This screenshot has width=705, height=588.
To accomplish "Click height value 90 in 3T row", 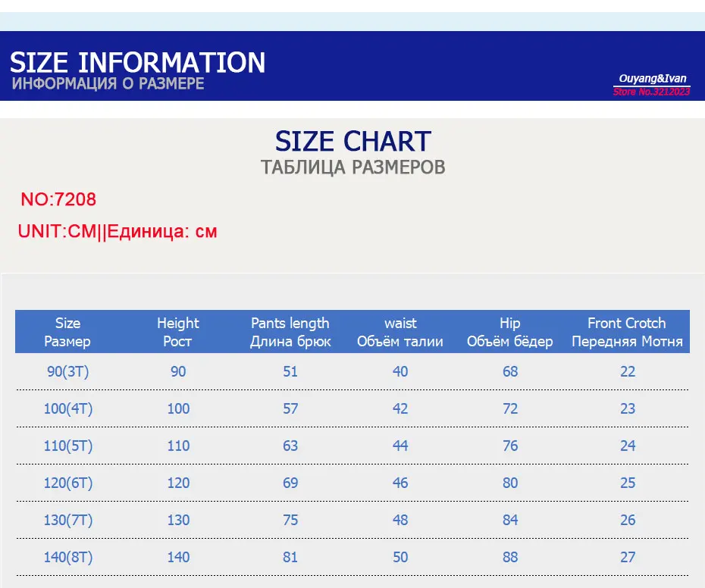I will pos(178,372).
